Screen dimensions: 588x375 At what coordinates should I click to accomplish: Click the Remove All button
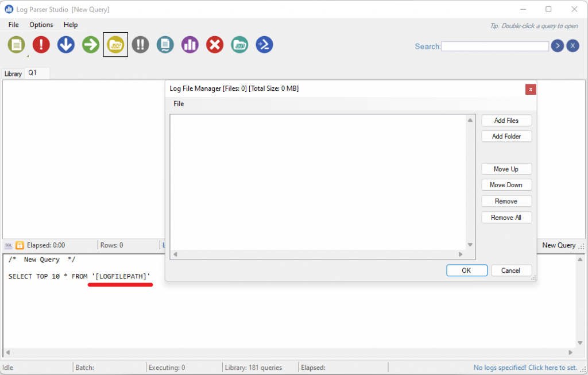pyautogui.click(x=506, y=218)
